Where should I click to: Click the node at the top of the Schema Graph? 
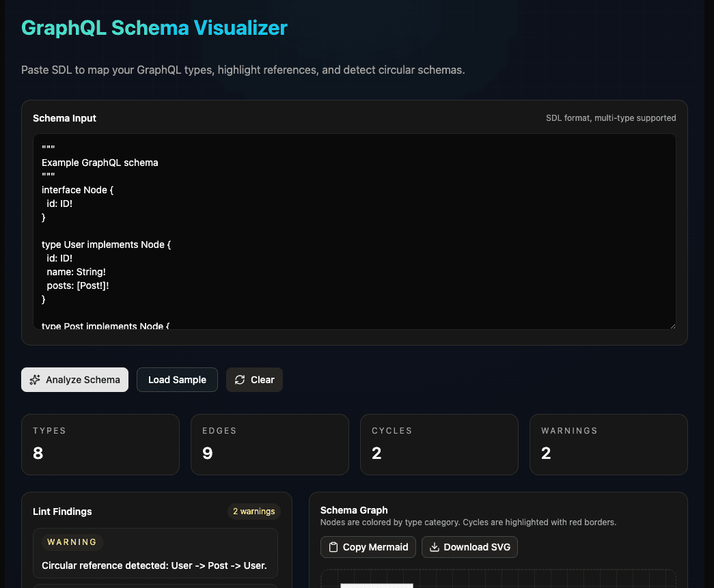coord(376,586)
